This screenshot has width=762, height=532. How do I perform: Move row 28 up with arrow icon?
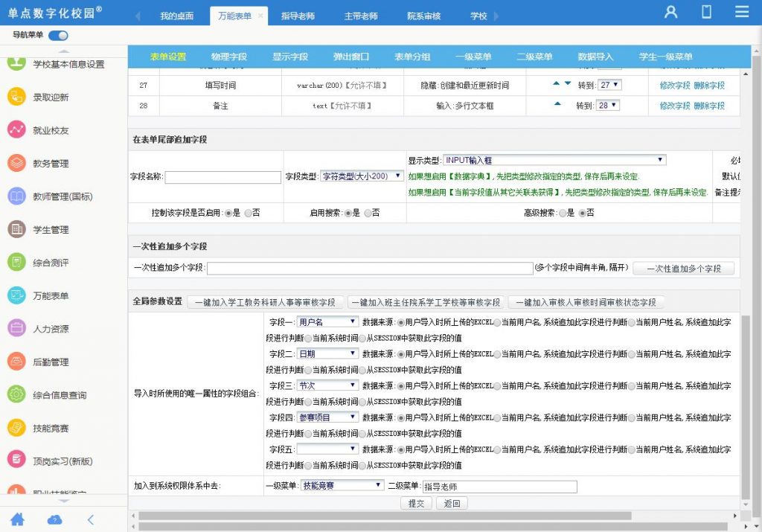[x=557, y=104]
